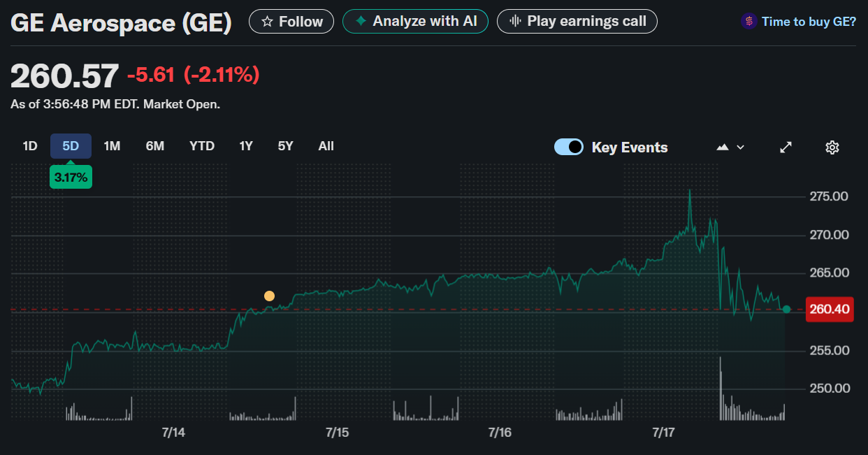Click the 250.00 axis label
Image resolution: width=868 pixels, height=455 pixels.
click(x=830, y=389)
